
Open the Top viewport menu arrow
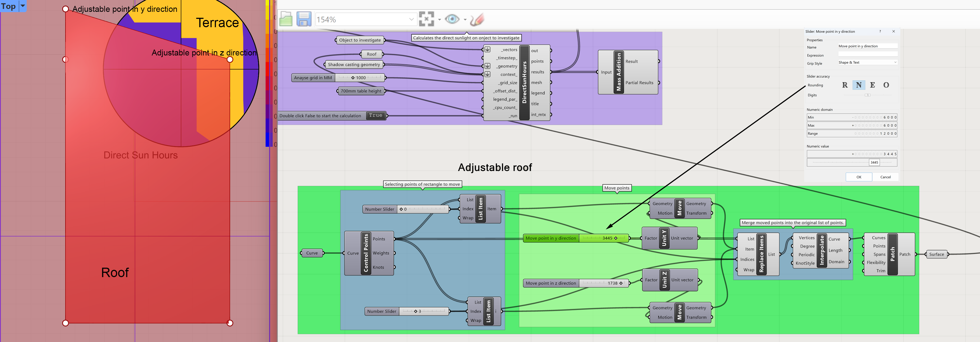point(22,6)
